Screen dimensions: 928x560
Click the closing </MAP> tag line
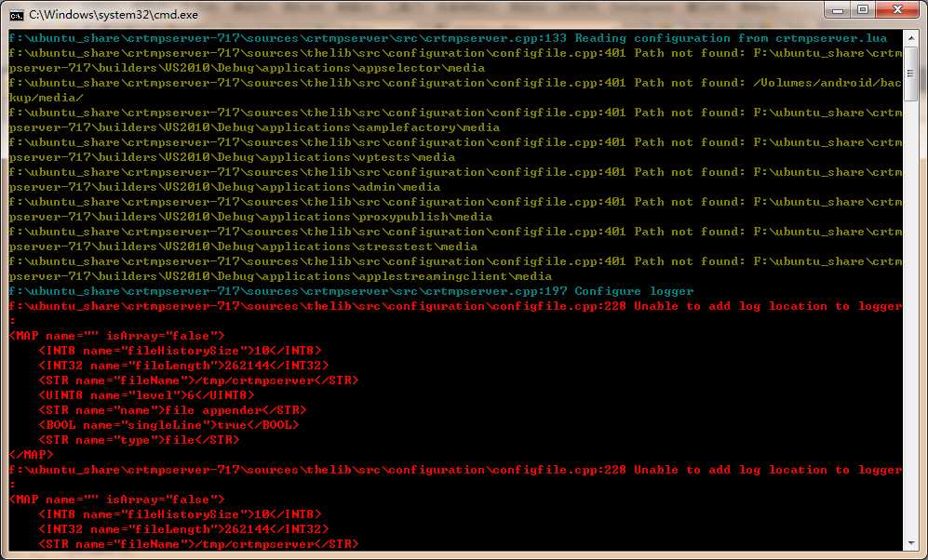31,455
